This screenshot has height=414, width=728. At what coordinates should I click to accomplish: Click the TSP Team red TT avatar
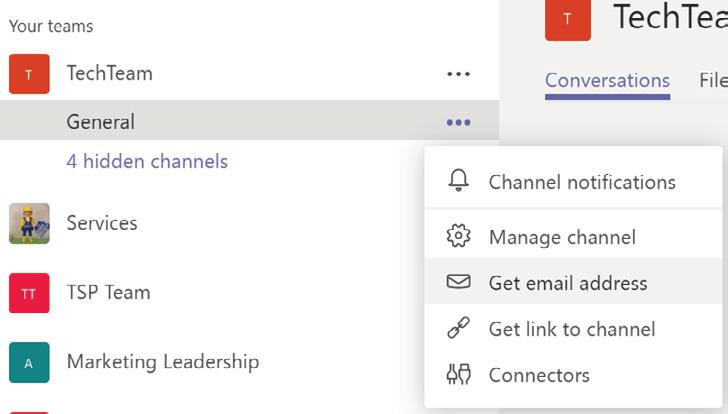29,293
